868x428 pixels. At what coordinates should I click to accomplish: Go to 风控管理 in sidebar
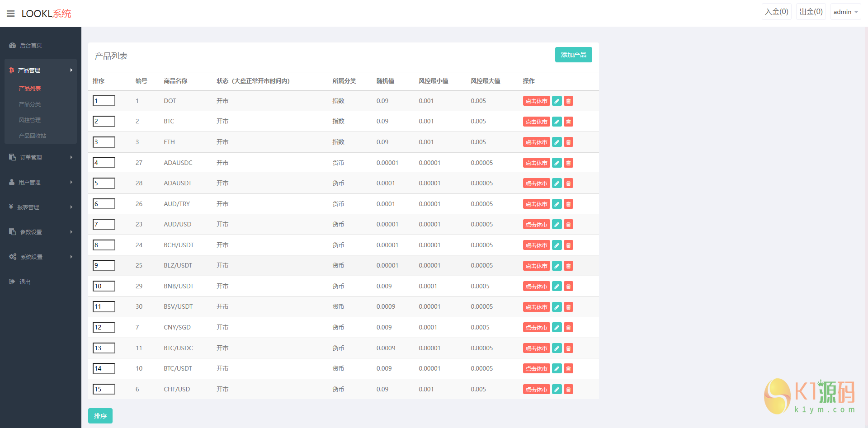[30, 120]
